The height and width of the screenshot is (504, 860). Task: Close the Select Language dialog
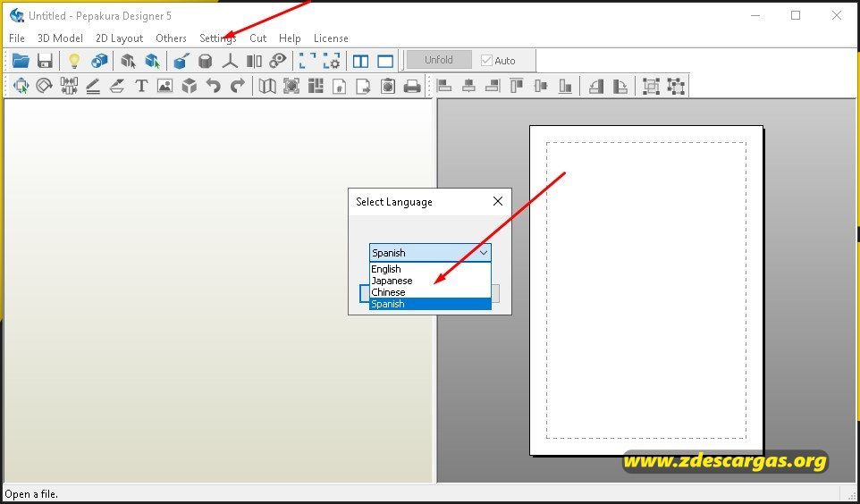497,201
